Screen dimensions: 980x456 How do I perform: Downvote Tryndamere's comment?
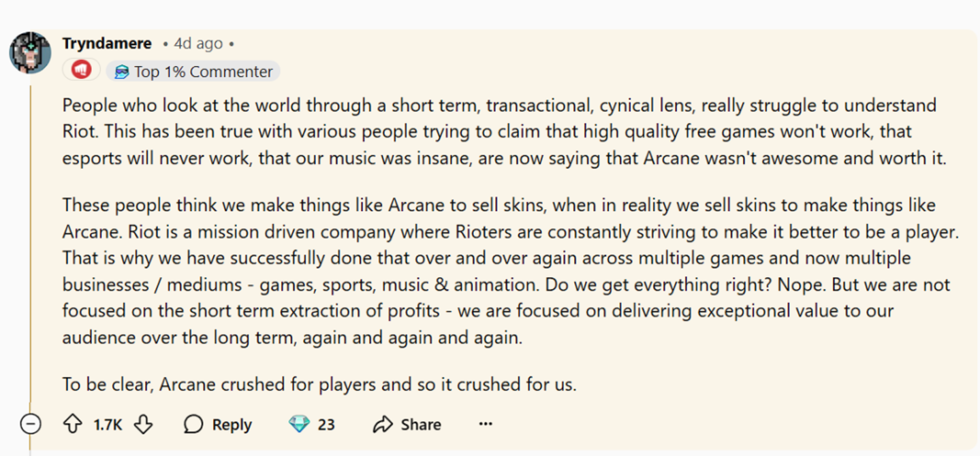143,425
